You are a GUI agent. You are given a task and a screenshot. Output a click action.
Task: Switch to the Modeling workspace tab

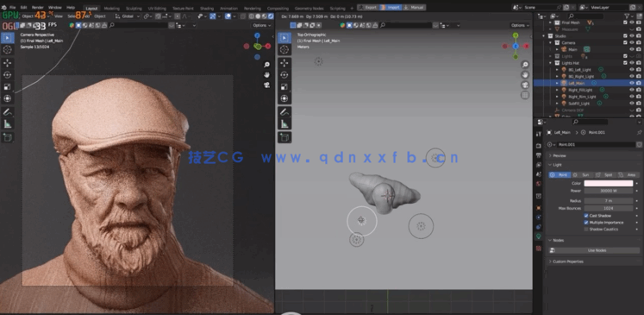click(112, 9)
